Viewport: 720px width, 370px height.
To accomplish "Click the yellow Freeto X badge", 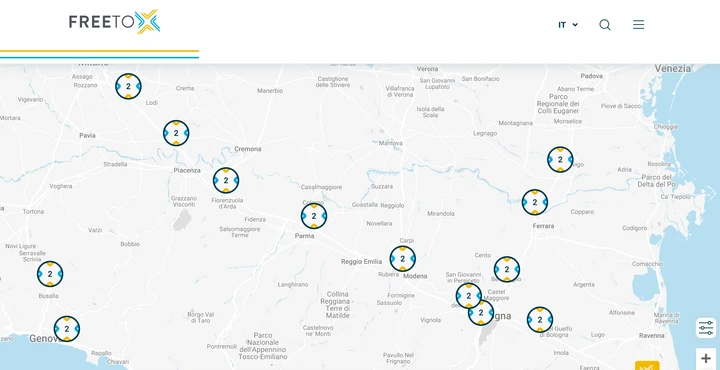I will point(647,365).
